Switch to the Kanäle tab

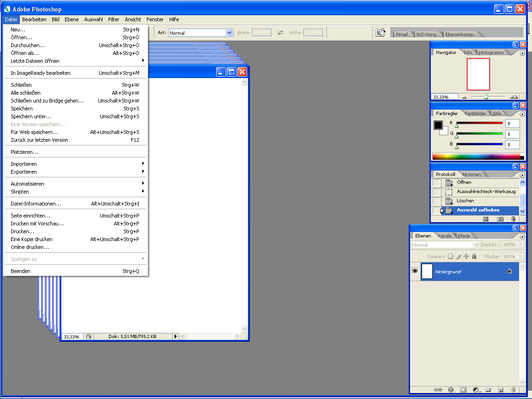(x=444, y=236)
